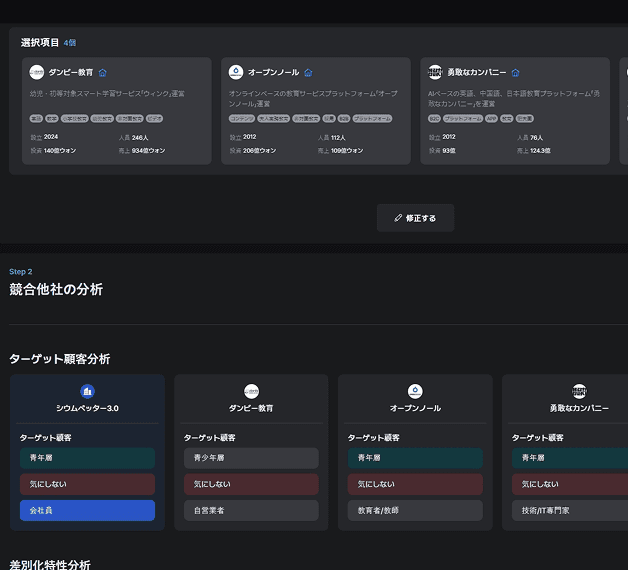The width and height of the screenshot is (628, 570).
Task: Click the B2C tag on 勇敢なカンパニー card
Action: [435, 119]
